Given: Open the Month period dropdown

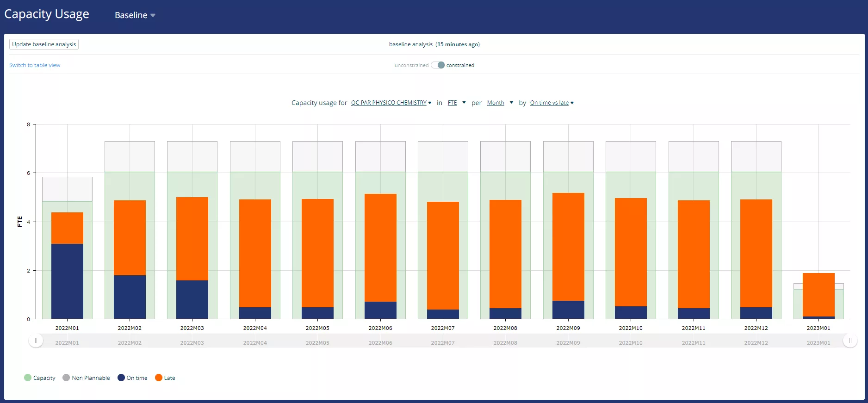Looking at the screenshot, I should coord(500,103).
